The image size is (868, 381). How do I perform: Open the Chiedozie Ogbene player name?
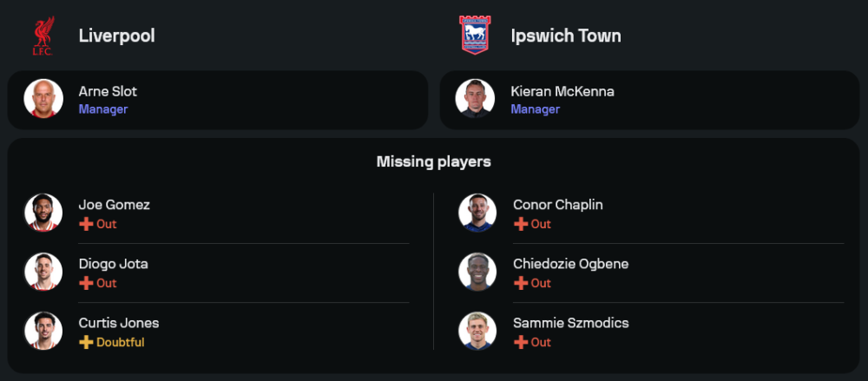pyautogui.click(x=570, y=264)
